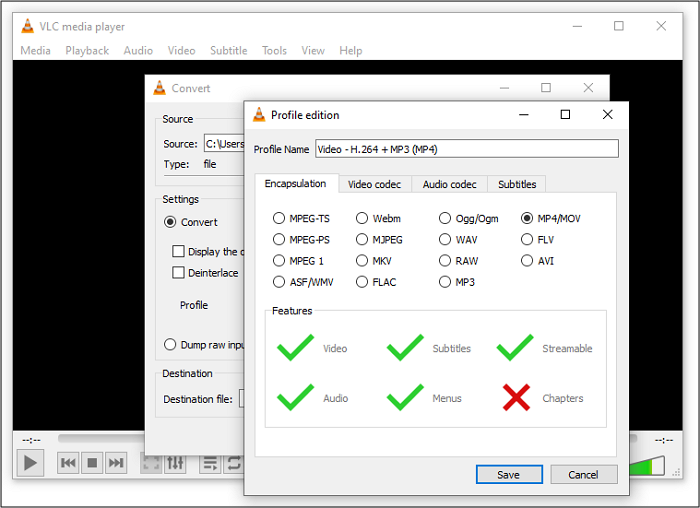The height and width of the screenshot is (508, 700).
Task: Open the Playback menu
Action: (87, 51)
